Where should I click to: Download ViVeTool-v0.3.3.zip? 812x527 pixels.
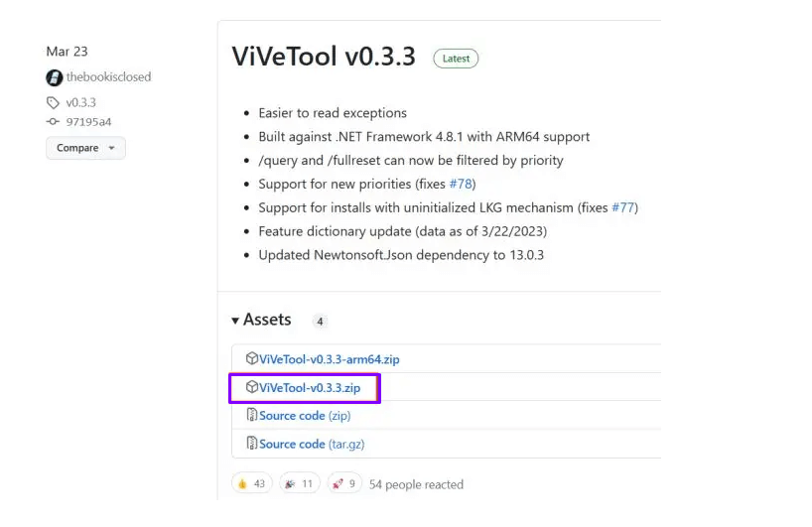click(309, 387)
